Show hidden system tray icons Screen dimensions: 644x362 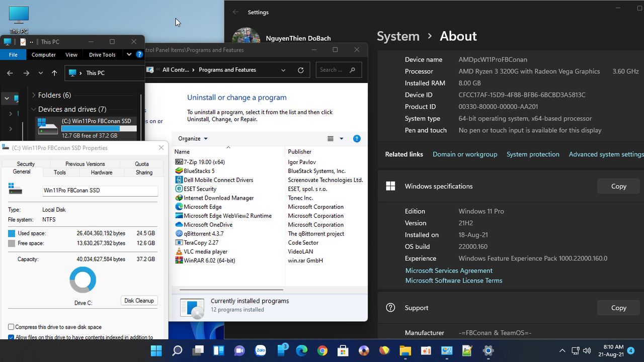(x=562, y=350)
